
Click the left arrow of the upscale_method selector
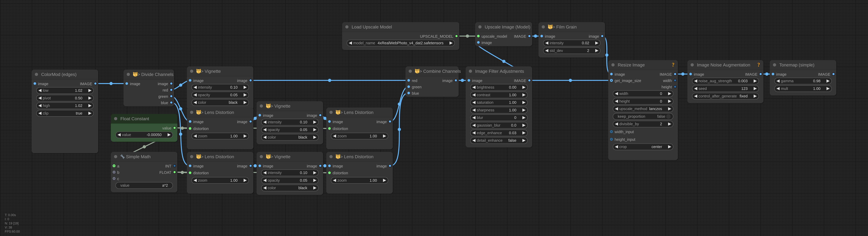616,109
